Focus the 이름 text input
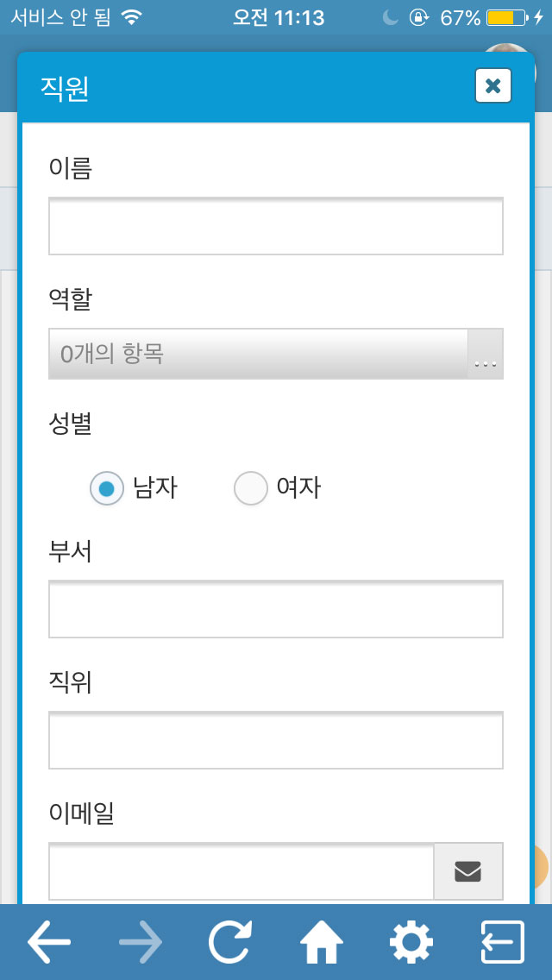The width and height of the screenshot is (552, 980). pos(276,226)
